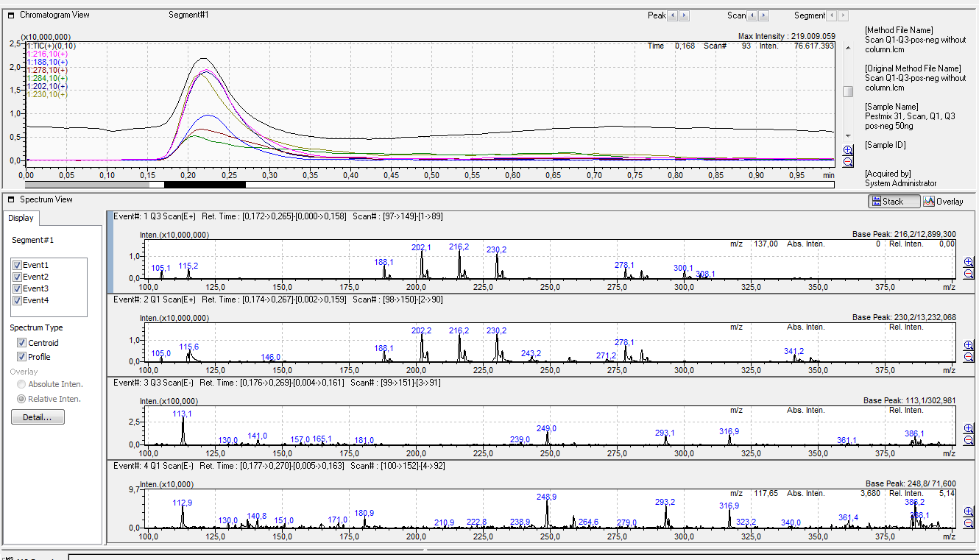Uncheck the Event1 checkbox
The height and width of the screenshot is (560, 979).
(18, 265)
